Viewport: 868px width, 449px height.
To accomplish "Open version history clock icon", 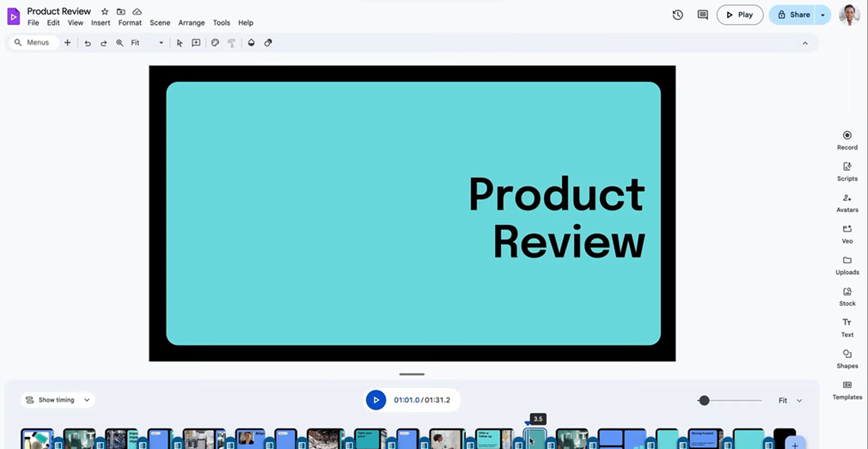I will click(x=677, y=15).
